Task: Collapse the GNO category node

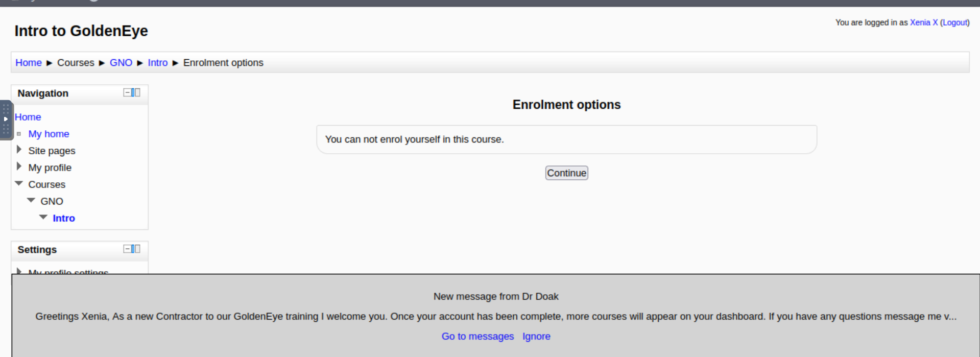Action: pos(31,200)
